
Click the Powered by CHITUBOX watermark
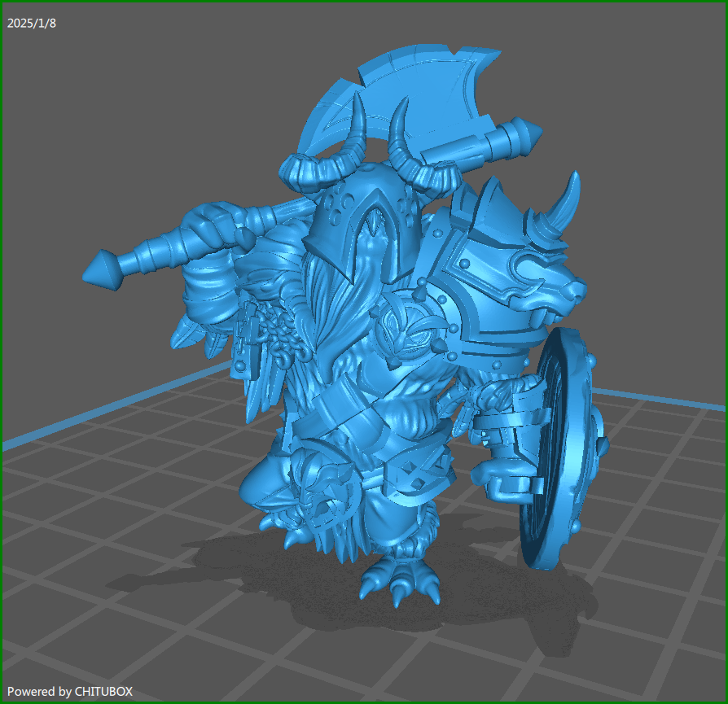pyautogui.click(x=70, y=691)
